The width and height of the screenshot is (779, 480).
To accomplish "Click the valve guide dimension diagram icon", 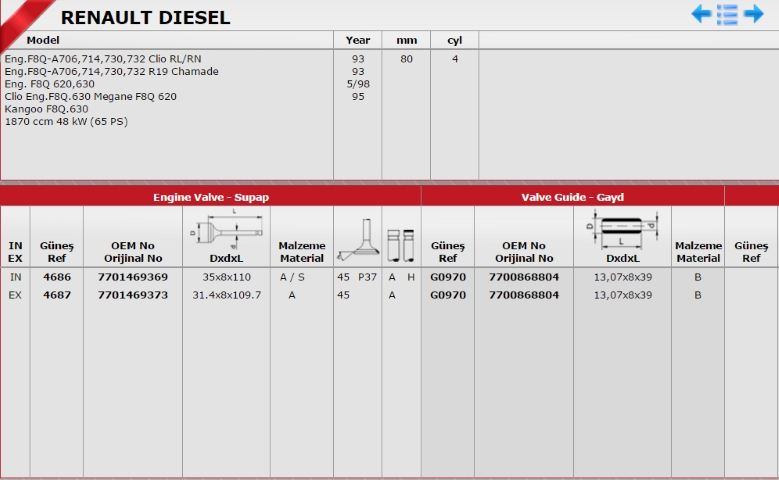I will pyautogui.click(x=623, y=229).
